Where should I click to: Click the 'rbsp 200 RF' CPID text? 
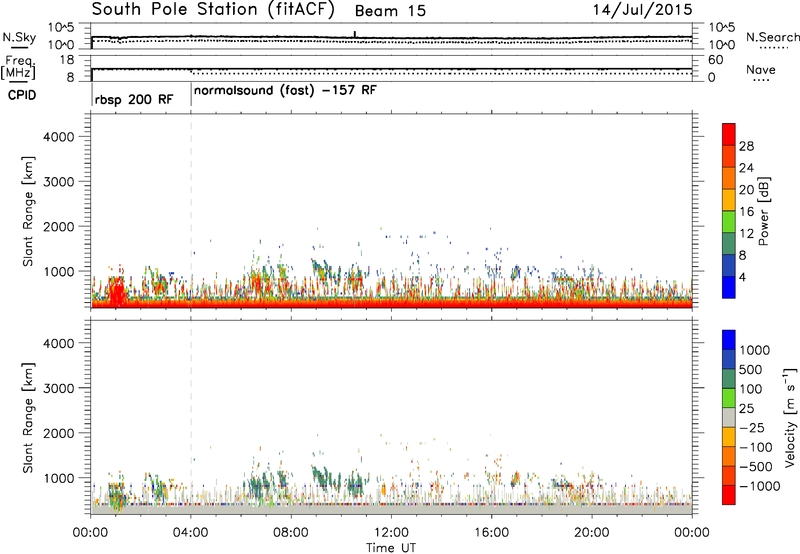pos(134,99)
